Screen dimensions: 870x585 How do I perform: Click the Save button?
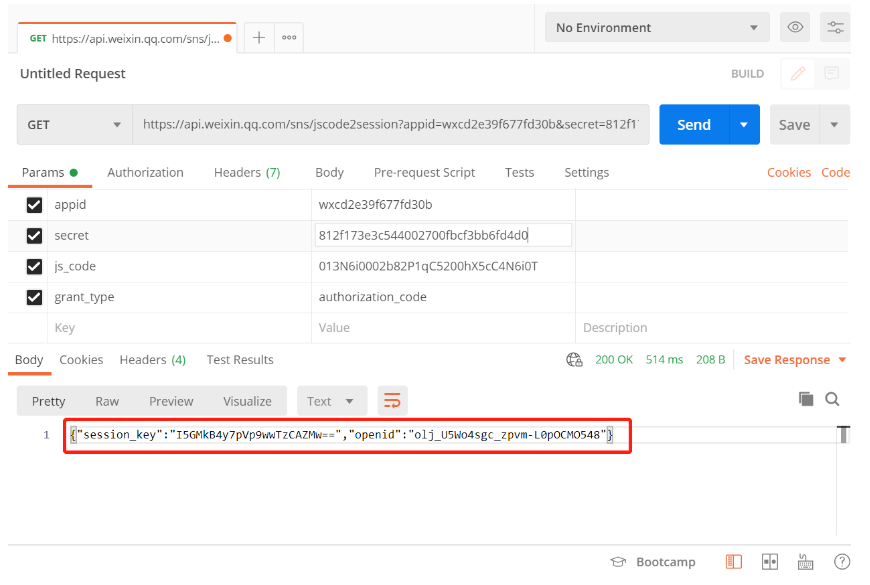click(x=795, y=124)
